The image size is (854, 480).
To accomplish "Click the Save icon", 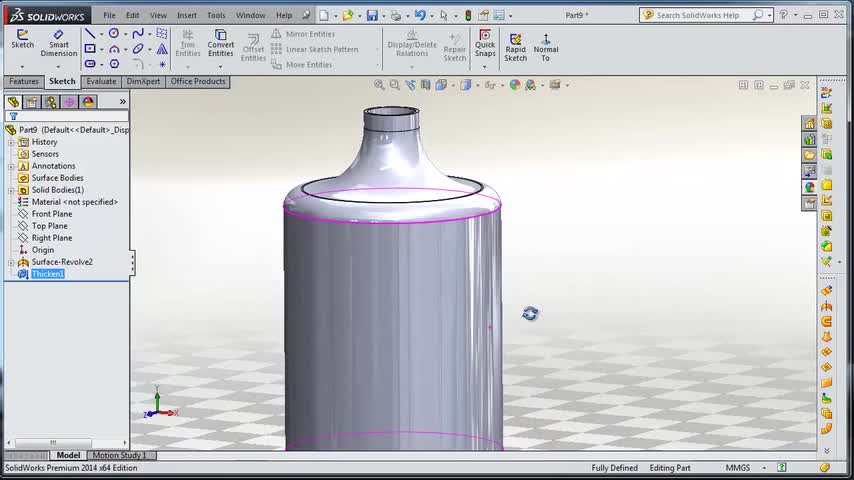I will [372, 15].
